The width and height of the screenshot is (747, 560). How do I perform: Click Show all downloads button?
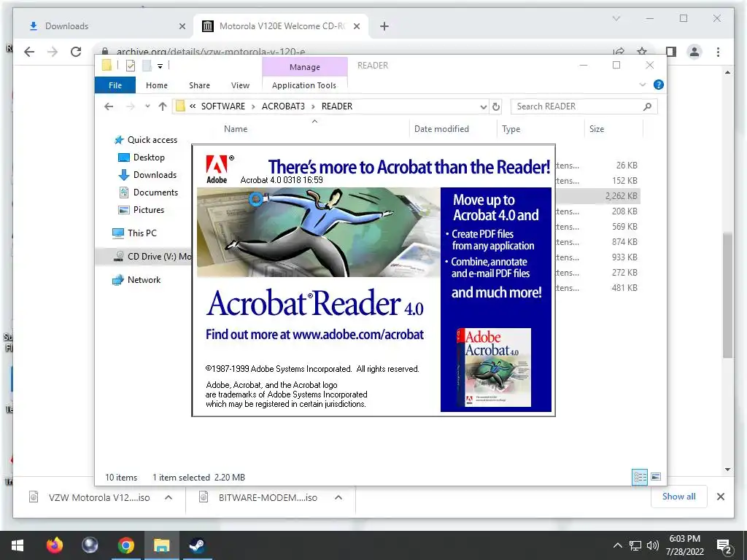[x=678, y=497]
